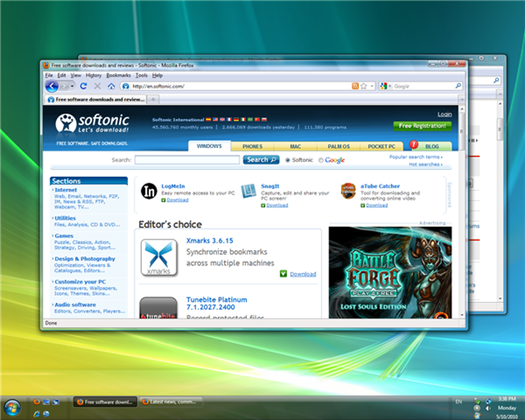Click the LogMeIn round logo icon
This screenshot has height=420, width=525.
tap(149, 191)
